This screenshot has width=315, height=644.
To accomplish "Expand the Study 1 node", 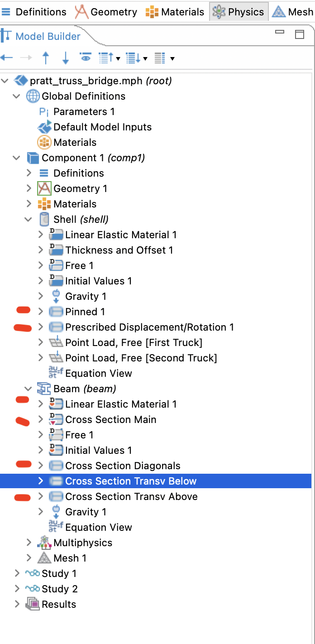I will click(x=17, y=573).
